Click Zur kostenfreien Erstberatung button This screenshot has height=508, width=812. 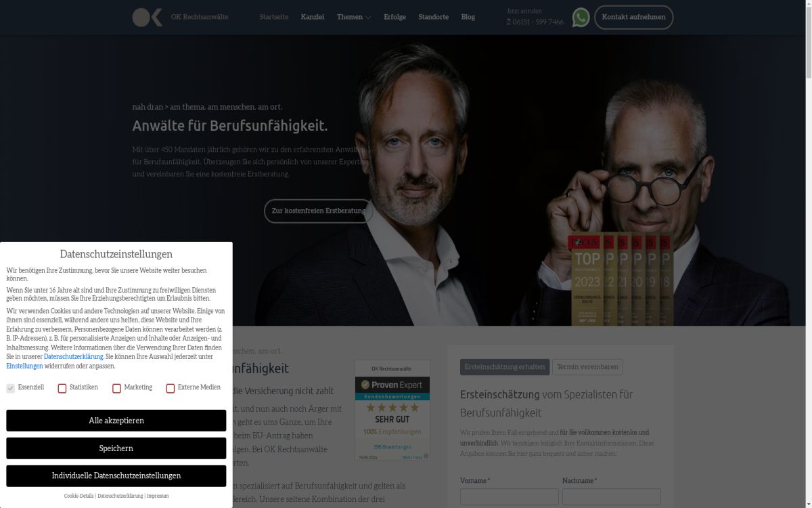[319, 211]
